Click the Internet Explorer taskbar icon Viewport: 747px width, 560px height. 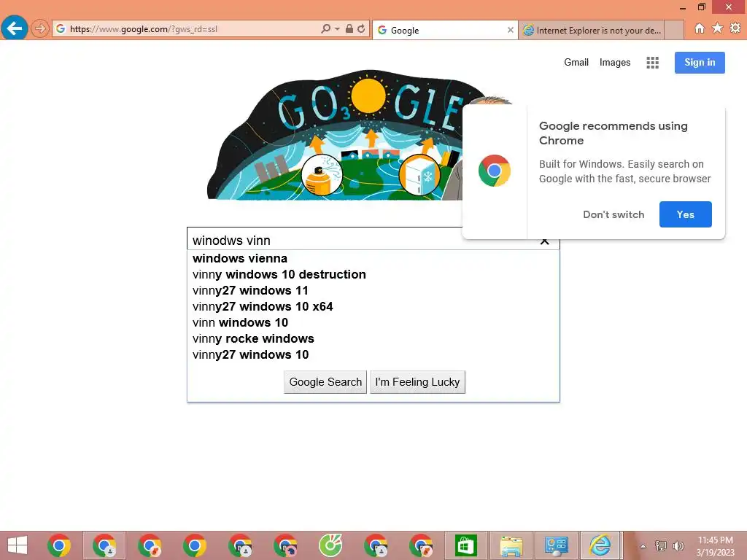tap(600, 545)
